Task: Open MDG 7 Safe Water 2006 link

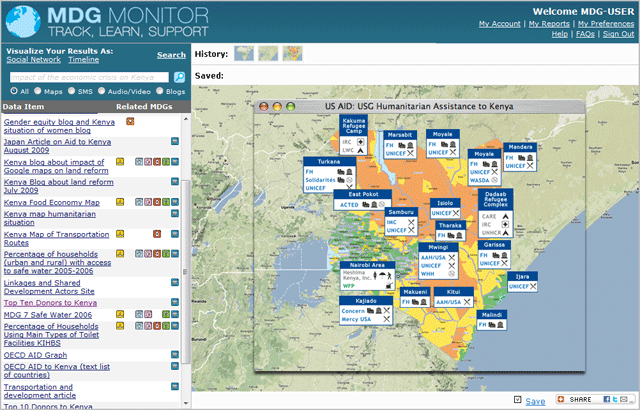Action: 48,315
